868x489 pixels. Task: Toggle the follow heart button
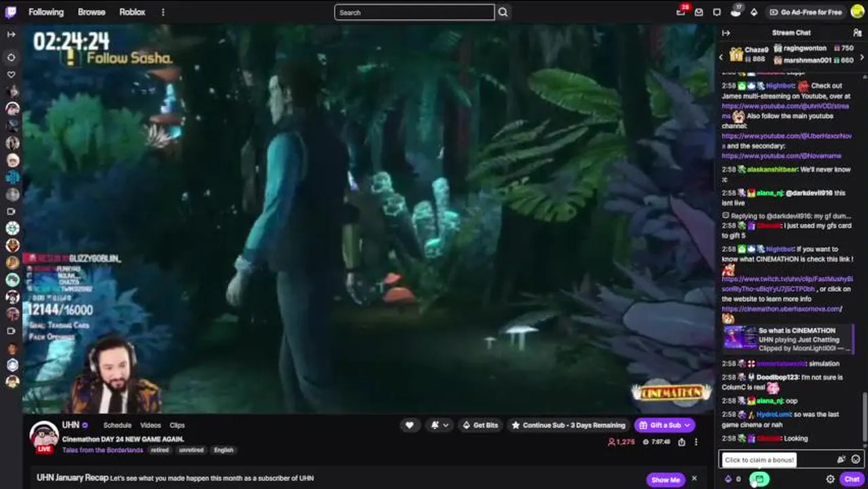coord(410,425)
